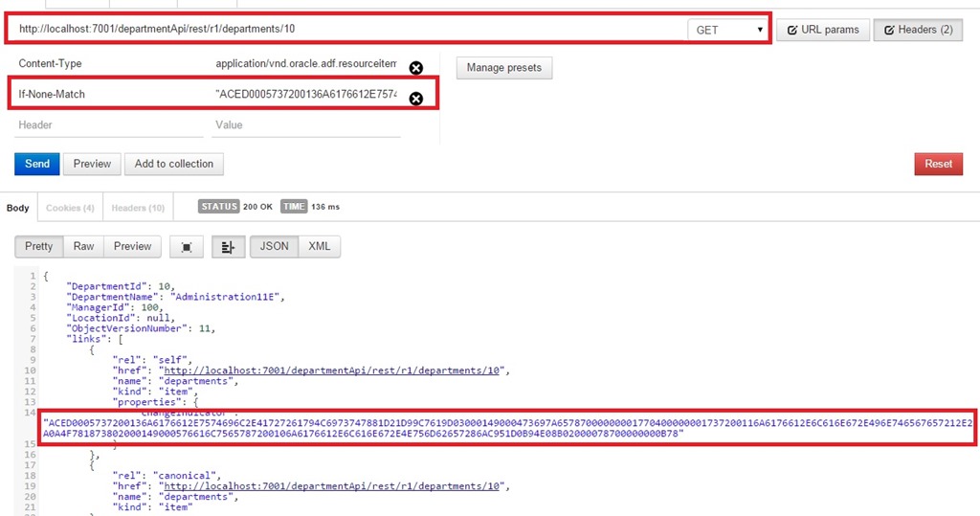Click the red Reset button
This screenshot has height=516, width=980.
[938, 164]
